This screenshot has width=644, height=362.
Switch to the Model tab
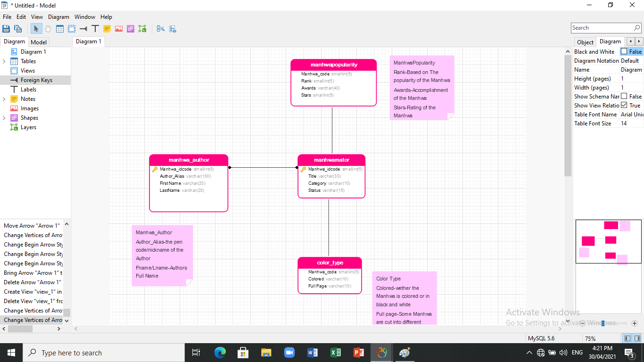39,42
